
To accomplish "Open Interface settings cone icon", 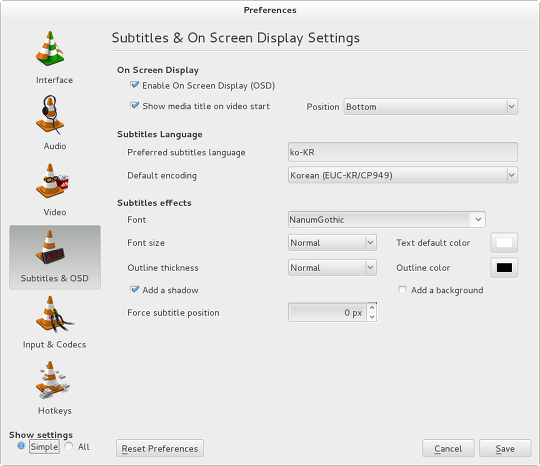I will coord(50,49).
